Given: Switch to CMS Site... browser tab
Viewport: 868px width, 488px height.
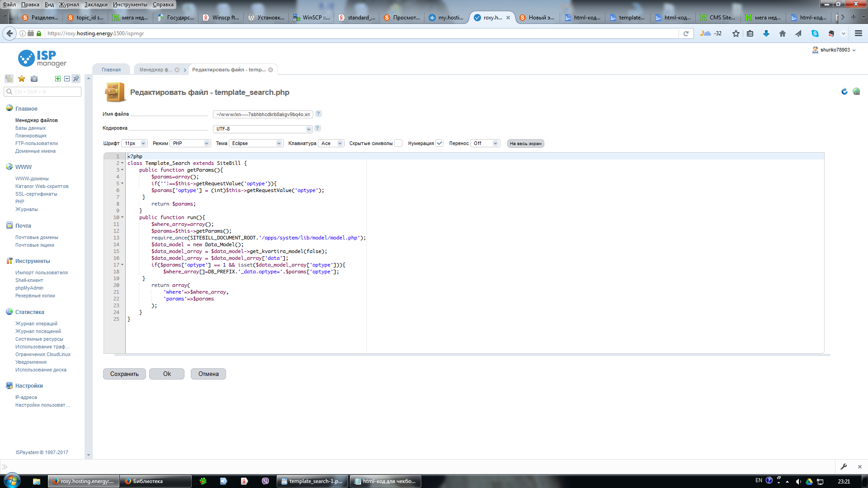Looking at the screenshot, I should click(x=718, y=18).
